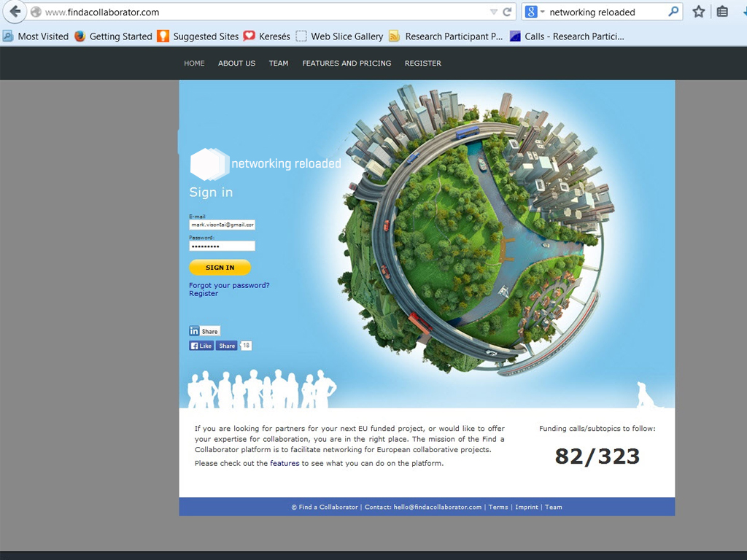Select the Team navigation item
Screen dimensions: 747x560
click(x=279, y=63)
